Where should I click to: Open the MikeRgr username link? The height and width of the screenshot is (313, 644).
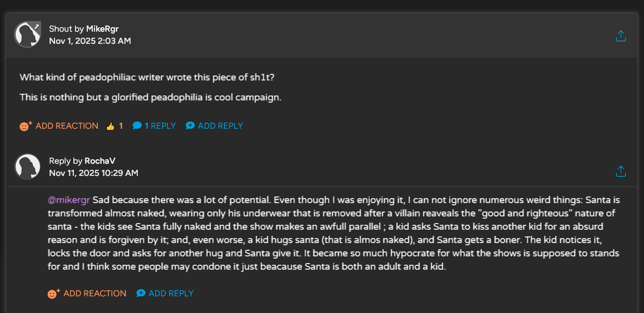pos(102,29)
